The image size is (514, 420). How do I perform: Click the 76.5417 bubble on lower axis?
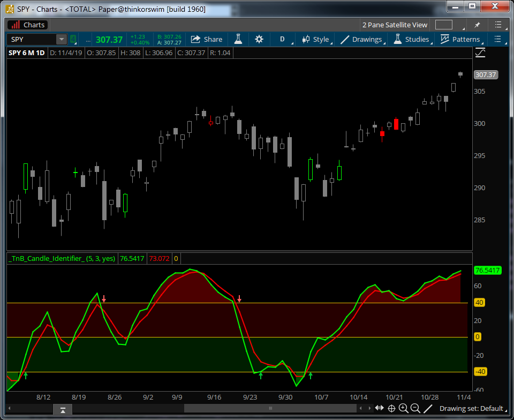pos(487,270)
